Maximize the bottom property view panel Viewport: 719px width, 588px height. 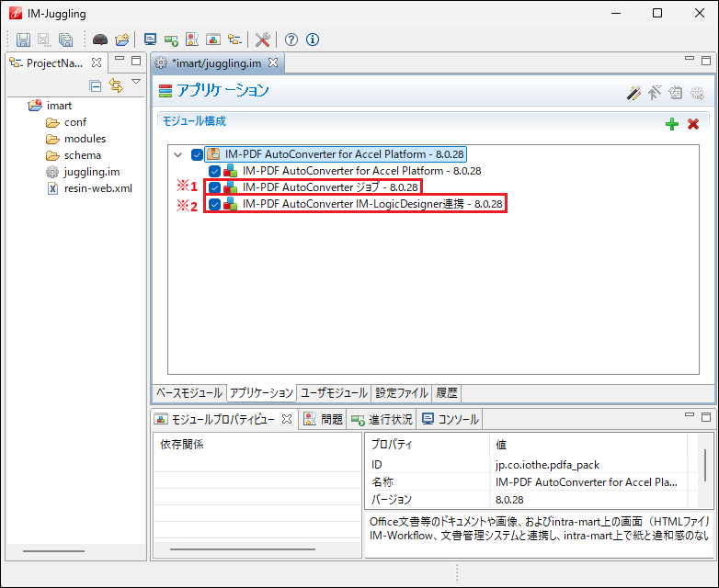[706, 417]
